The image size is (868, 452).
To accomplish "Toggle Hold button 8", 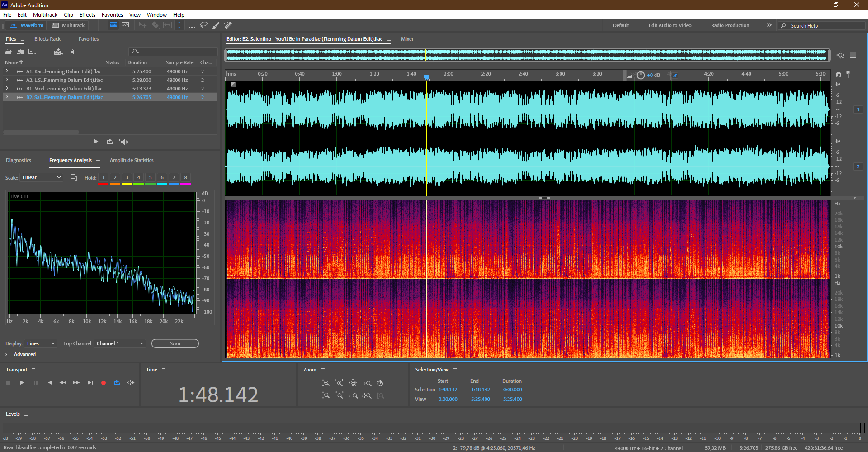I will pyautogui.click(x=185, y=177).
